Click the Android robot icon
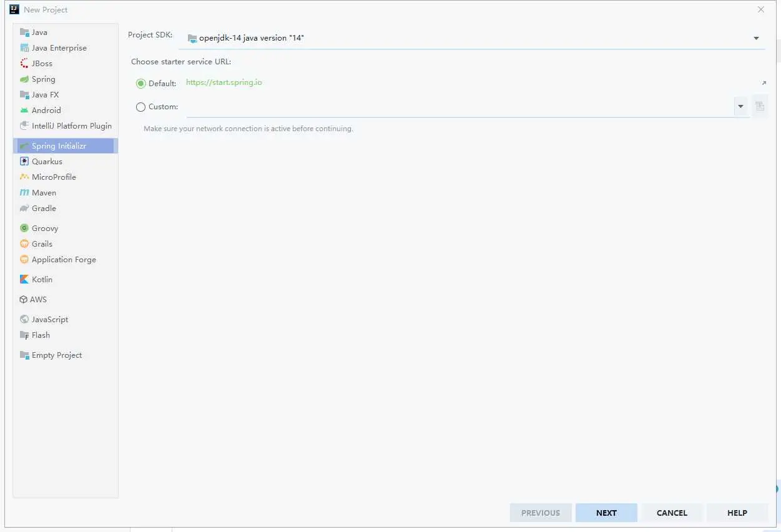The image size is (781, 532). [24, 111]
